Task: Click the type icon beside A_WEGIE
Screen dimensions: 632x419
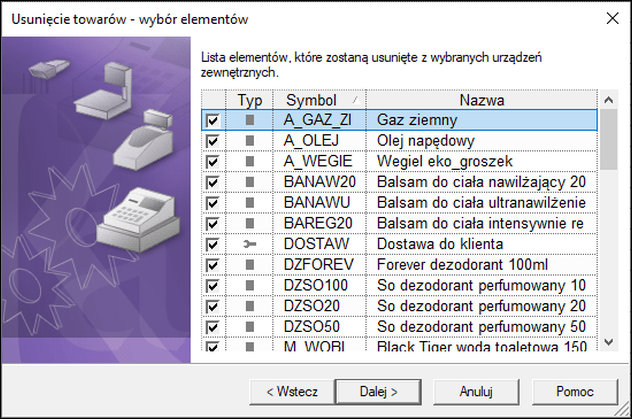Action: [x=250, y=162]
